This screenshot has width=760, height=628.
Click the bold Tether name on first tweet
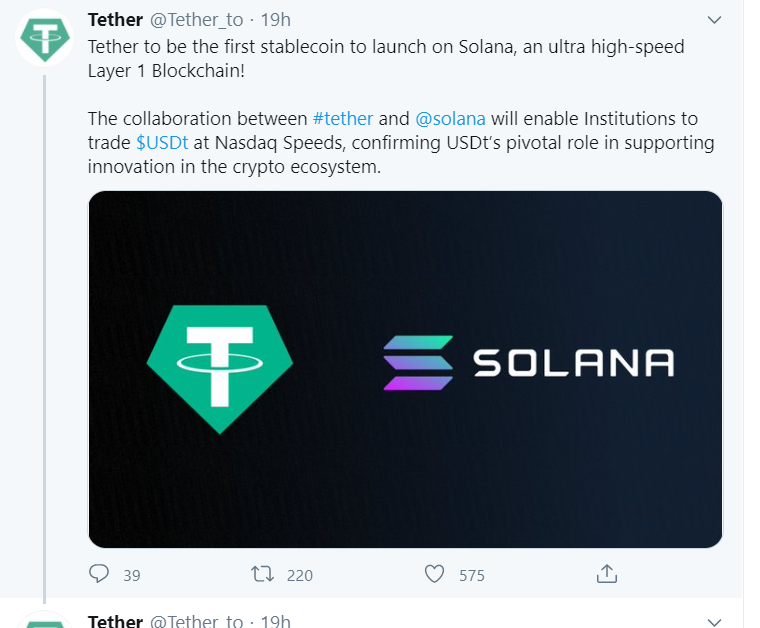click(115, 20)
